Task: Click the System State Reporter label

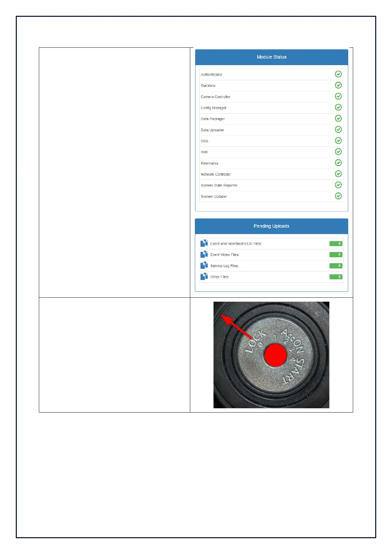Action: click(x=219, y=185)
